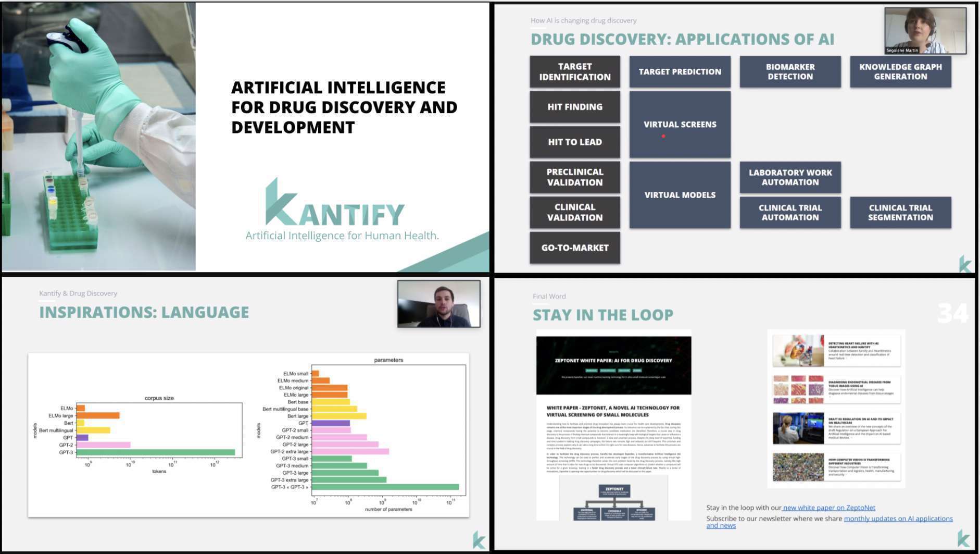Select the Go-To-Market box

(x=575, y=248)
